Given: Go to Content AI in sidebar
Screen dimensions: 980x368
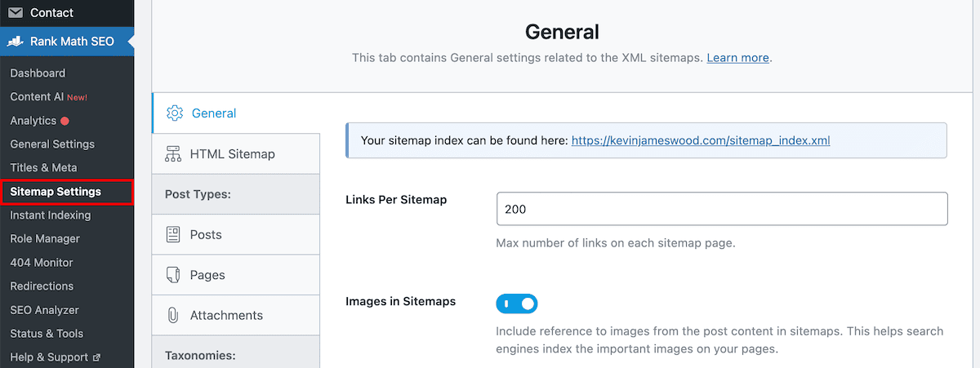Looking at the screenshot, I should [x=37, y=97].
